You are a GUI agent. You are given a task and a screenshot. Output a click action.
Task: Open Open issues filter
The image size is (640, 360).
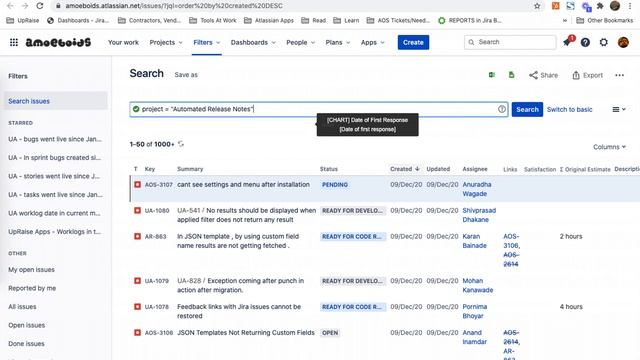click(x=27, y=325)
